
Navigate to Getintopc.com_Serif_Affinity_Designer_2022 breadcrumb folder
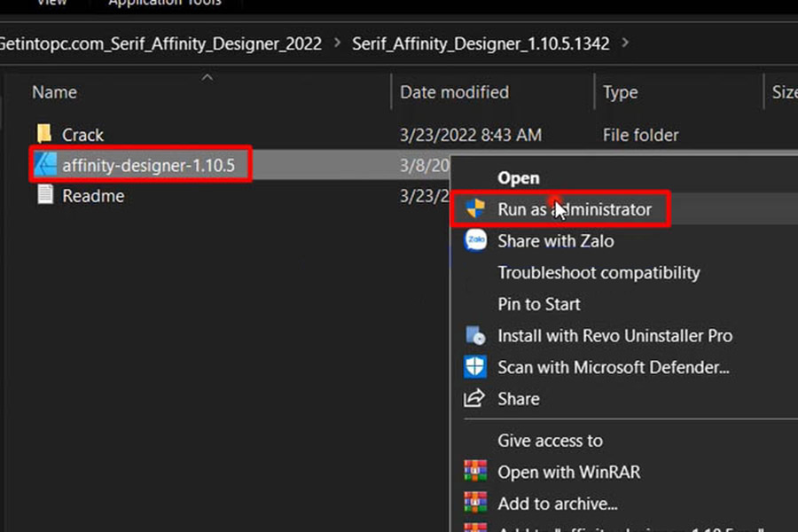pyautogui.click(x=160, y=43)
